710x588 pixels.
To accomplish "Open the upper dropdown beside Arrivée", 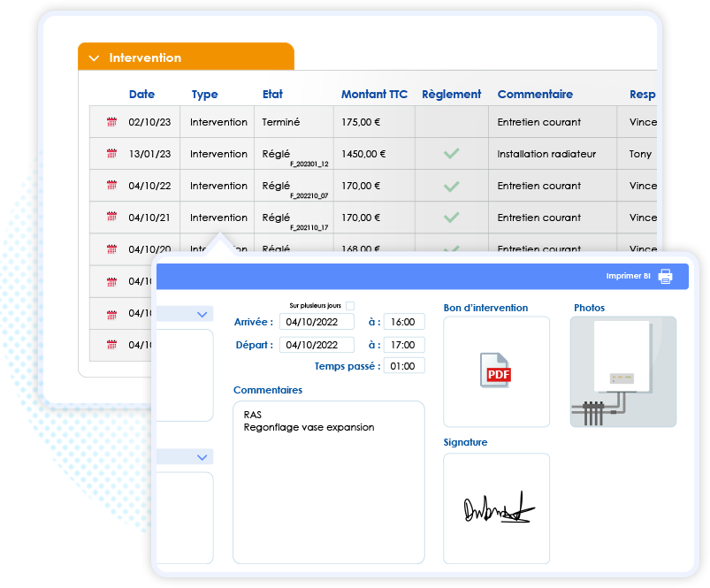I will coord(202,314).
